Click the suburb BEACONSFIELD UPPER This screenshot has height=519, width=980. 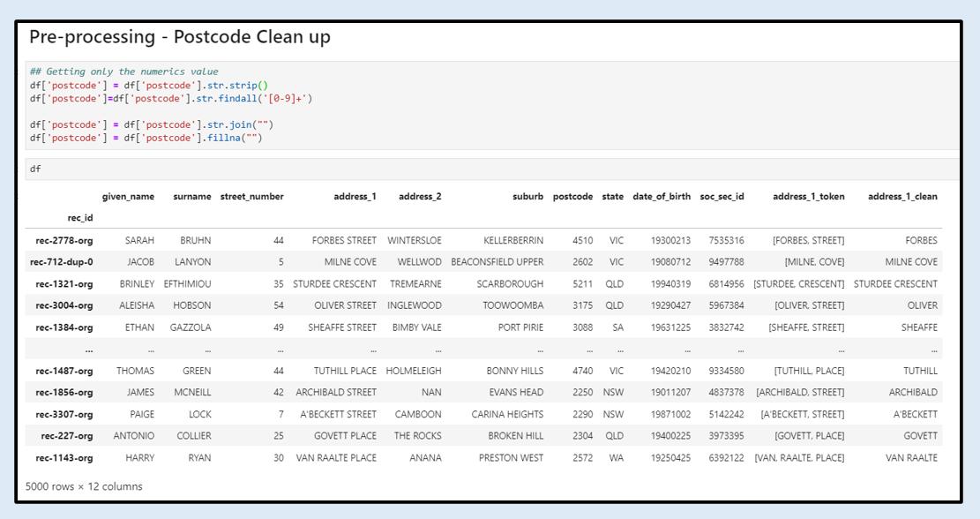(x=497, y=262)
